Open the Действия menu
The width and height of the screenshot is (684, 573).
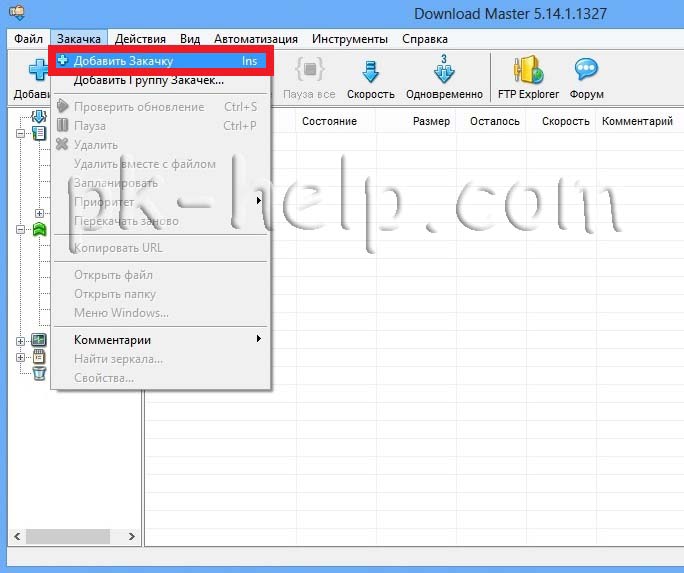pos(140,39)
